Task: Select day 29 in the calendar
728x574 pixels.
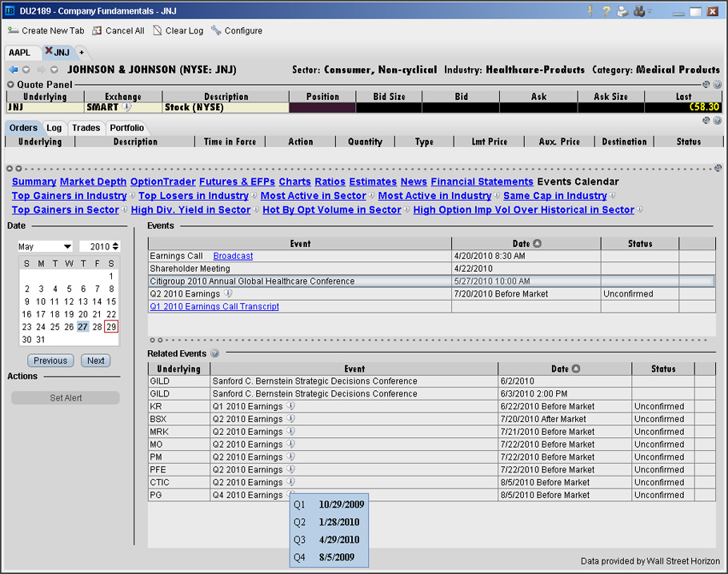Action: pyautogui.click(x=111, y=327)
